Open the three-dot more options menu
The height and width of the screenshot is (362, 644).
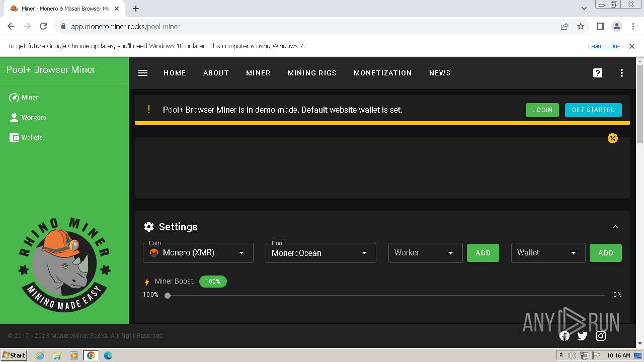pyautogui.click(x=622, y=73)
